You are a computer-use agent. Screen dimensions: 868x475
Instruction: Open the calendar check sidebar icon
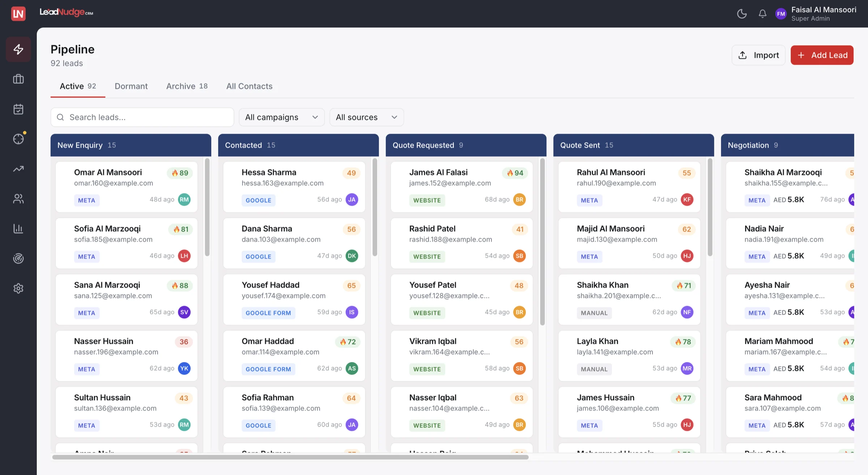click(18, 109)
